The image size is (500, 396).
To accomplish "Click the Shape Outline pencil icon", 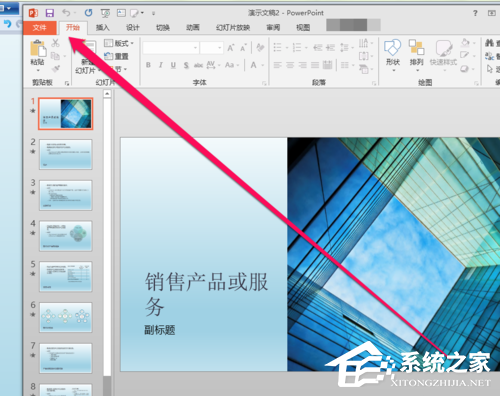I will pyautogui.click(x=464, y=55).
